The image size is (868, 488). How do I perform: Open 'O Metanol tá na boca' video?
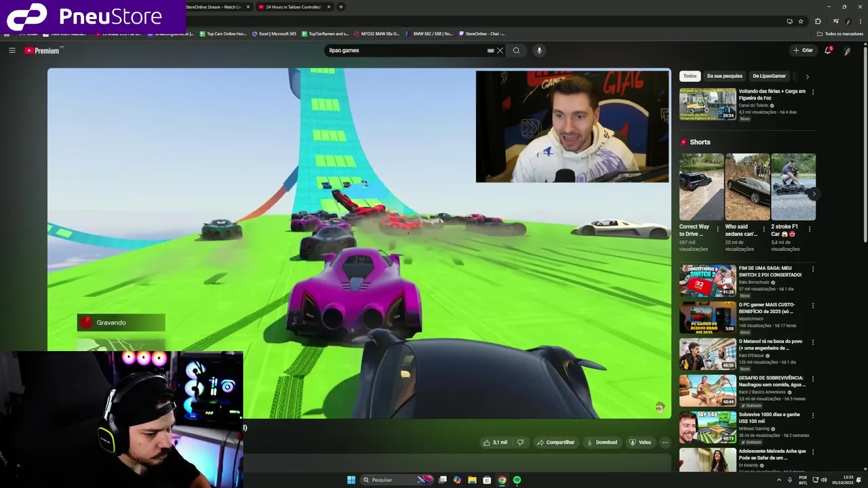pos(707,353)
